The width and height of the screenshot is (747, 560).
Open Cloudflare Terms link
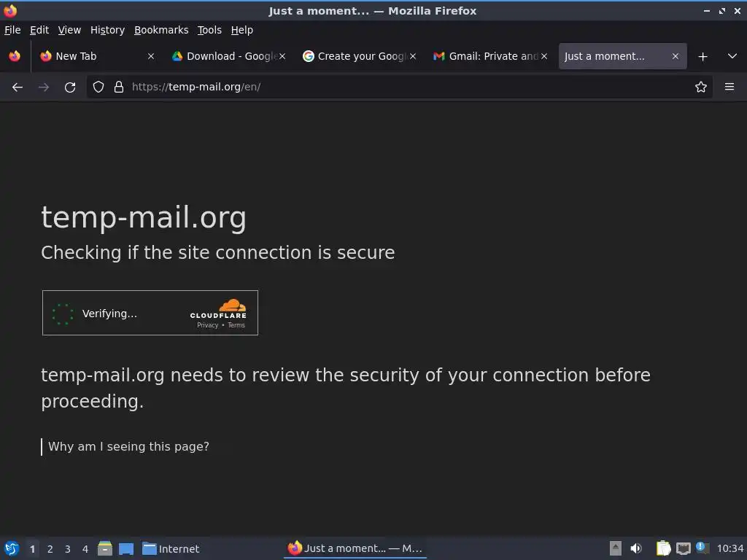coord(236,325)
